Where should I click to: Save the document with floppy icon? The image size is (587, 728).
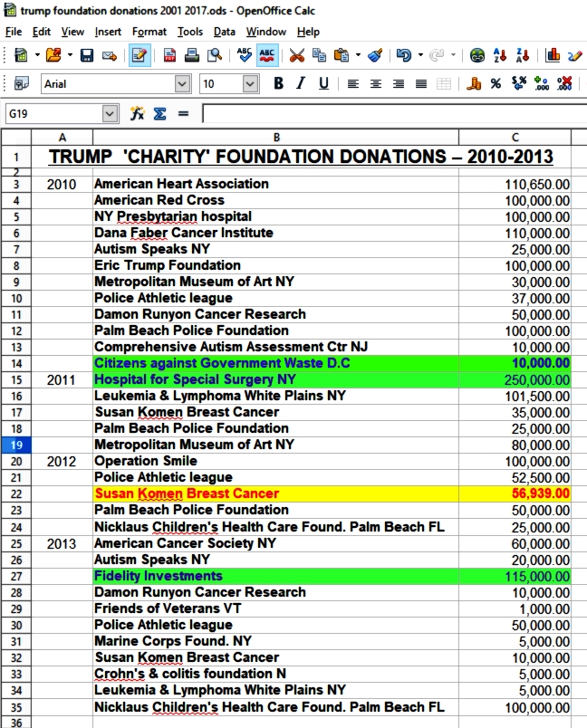(x=87, y=56)
